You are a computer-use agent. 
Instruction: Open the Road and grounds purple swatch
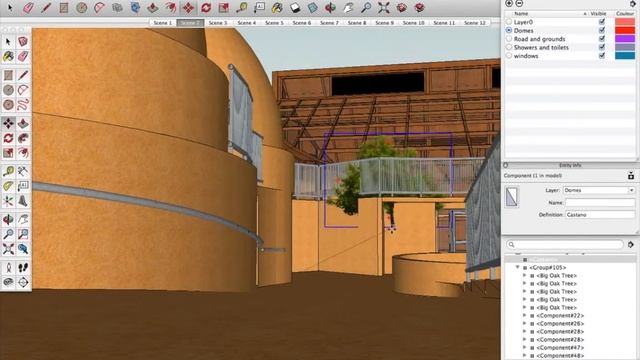625,39
